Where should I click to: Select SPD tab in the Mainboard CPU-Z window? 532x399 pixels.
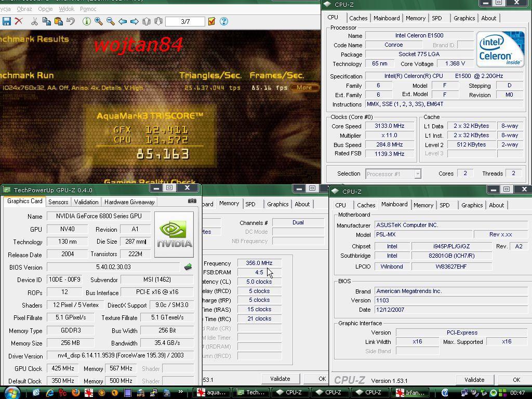[x=445, y=205]
